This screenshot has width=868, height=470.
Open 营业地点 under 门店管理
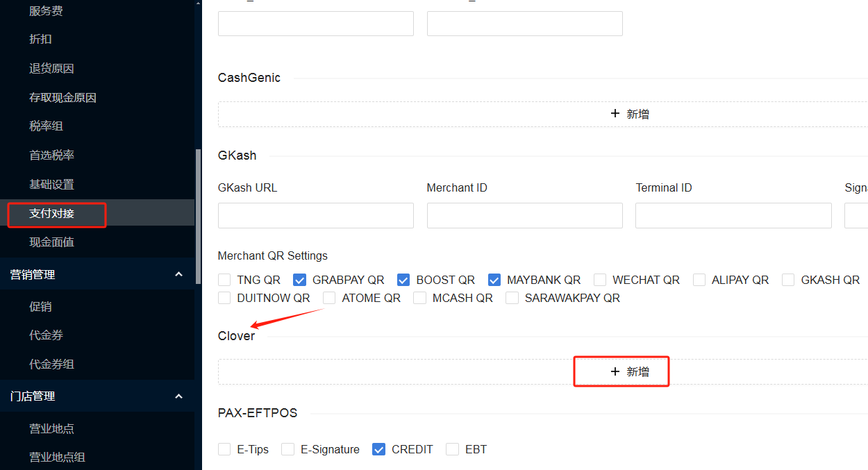[51, 428]
